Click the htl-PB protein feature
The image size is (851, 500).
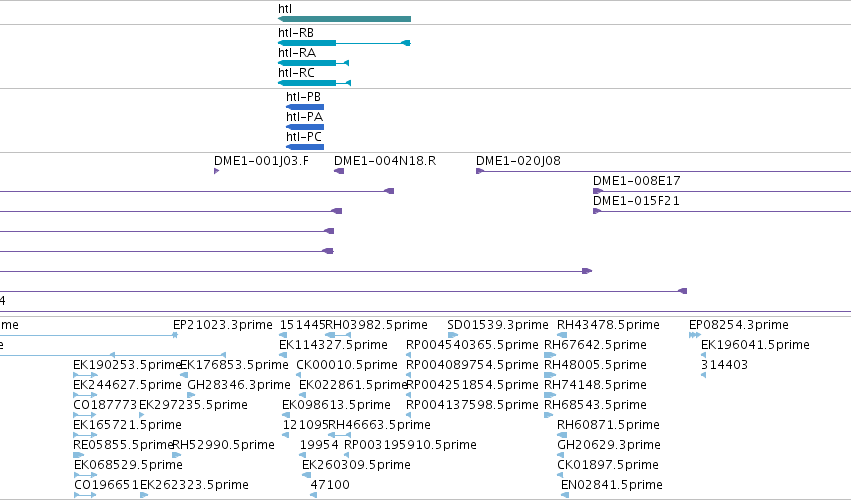(305, 107)
